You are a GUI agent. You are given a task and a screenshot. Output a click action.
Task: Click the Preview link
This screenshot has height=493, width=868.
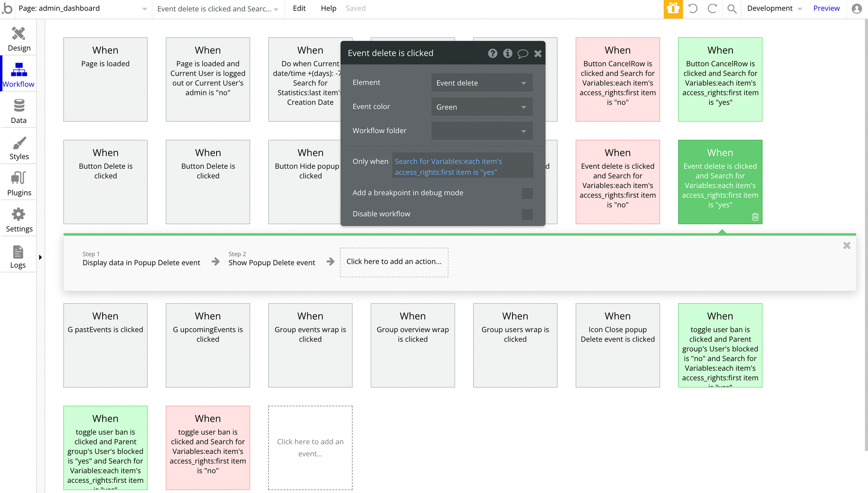pos(826,8)
